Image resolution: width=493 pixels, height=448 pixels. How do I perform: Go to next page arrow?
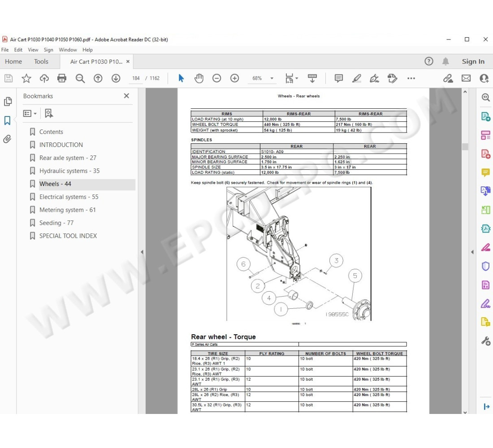116,78
